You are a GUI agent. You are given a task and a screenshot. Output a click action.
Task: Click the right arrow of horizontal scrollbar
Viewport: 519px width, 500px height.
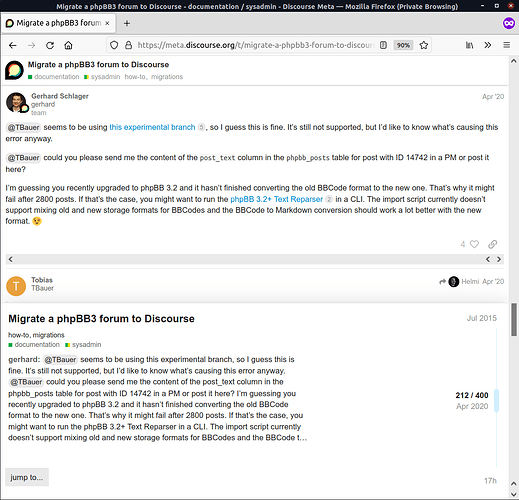[x=499, y=259]
